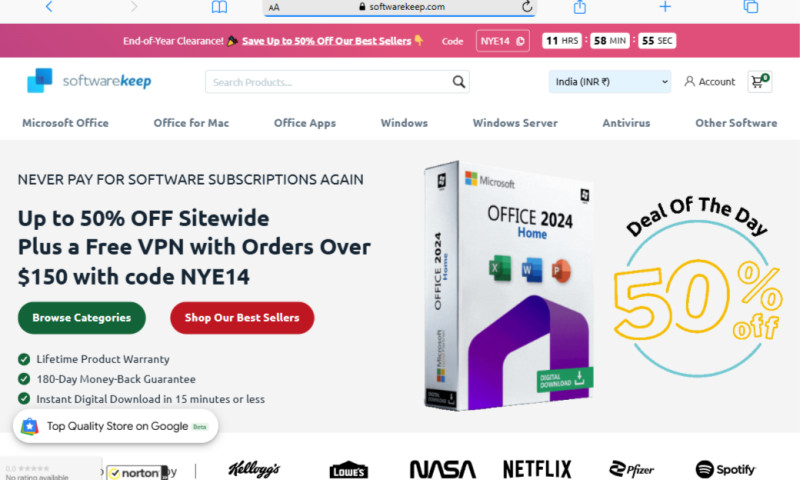Click the Office 2024 Home product box
The width and height of the screenshot is (800, 480).
click(x=509, y=285)
